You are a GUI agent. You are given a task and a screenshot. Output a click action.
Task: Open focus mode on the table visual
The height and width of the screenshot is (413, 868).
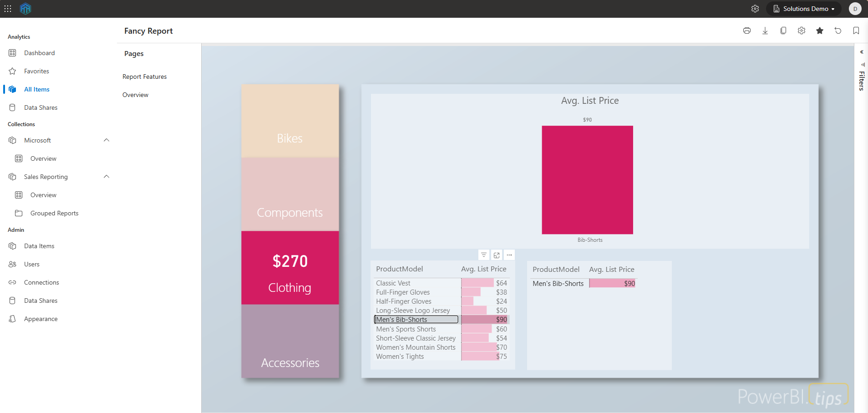coord(496,255)
